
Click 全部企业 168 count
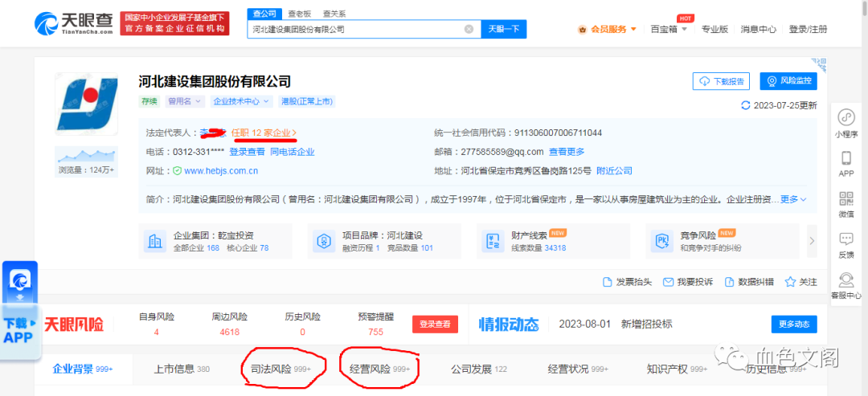click(197, 247)
